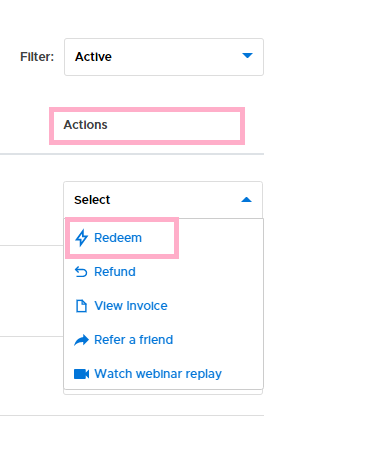391x454 pixels.
Task: Click the Filter: label text
Action: pyautogui.click(x=37, y=57)
